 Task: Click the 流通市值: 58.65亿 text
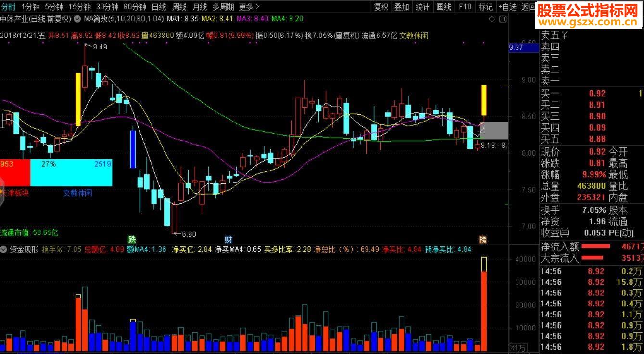click(29, 232)
